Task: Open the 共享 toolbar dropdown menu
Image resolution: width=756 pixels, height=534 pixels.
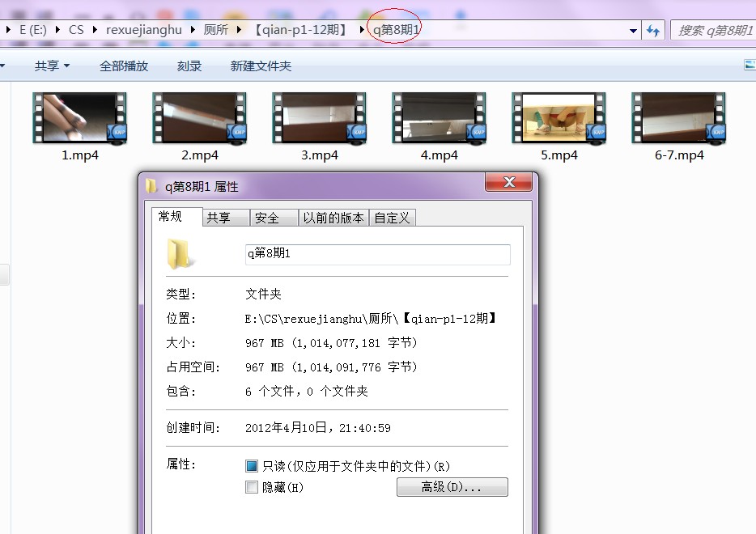Action: (52, 66)
